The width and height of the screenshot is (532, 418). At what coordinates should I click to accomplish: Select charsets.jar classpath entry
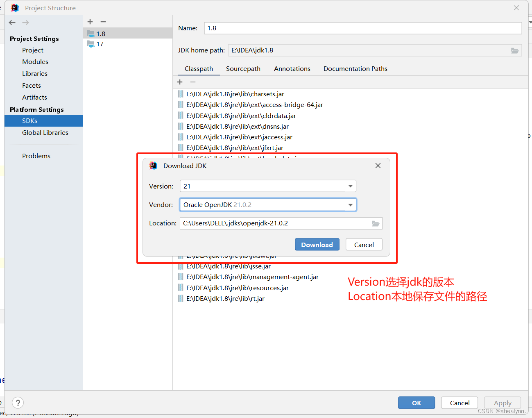(x=235, y=94)
